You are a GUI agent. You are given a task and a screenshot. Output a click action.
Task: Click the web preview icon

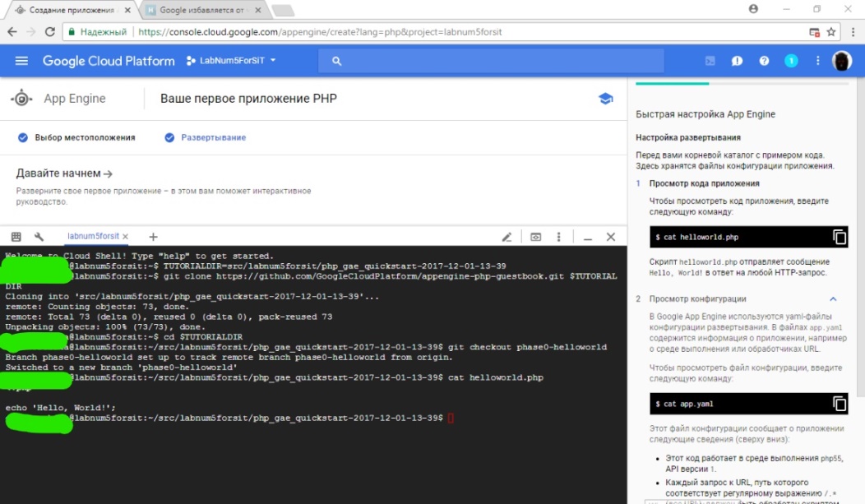point(535,237)
